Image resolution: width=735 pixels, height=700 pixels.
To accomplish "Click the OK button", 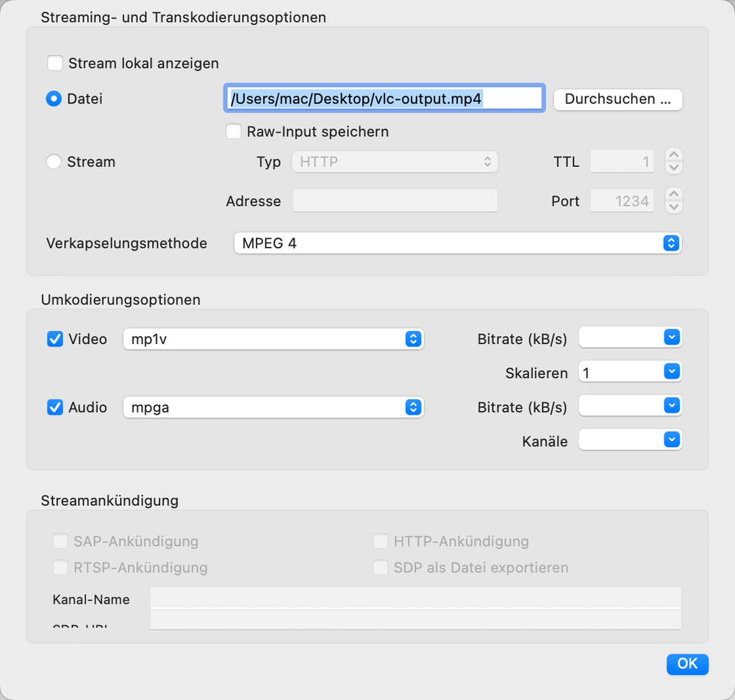I will [x=687, y=664].
